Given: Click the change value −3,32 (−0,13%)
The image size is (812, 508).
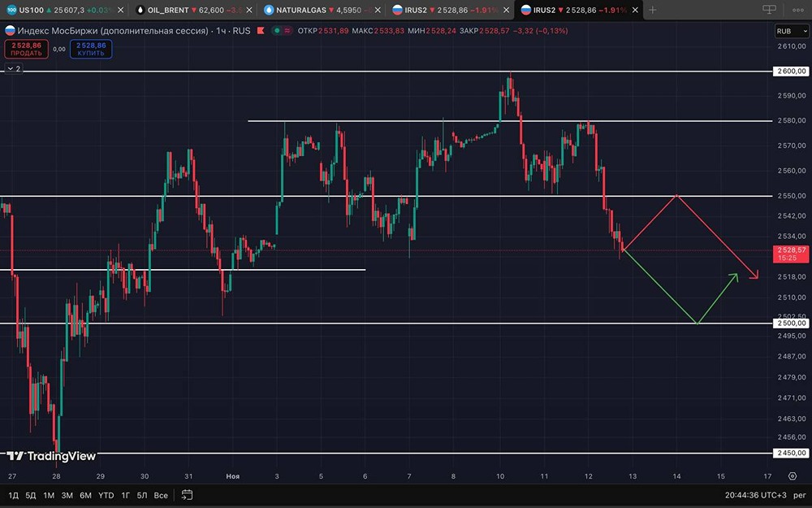Looking at the screenshot, I should coord(540,31).
